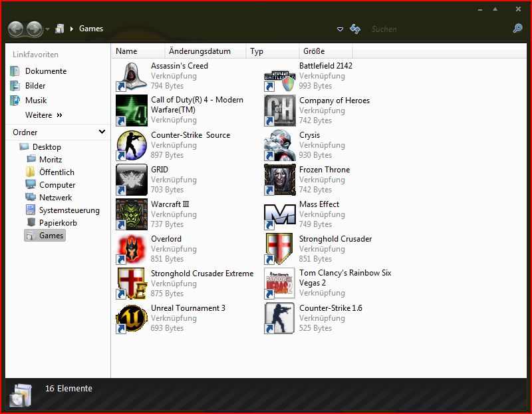Click the Games breadcrumb in address bar
The width and height of the screenshot is (532, 414).
pos(91,29)
